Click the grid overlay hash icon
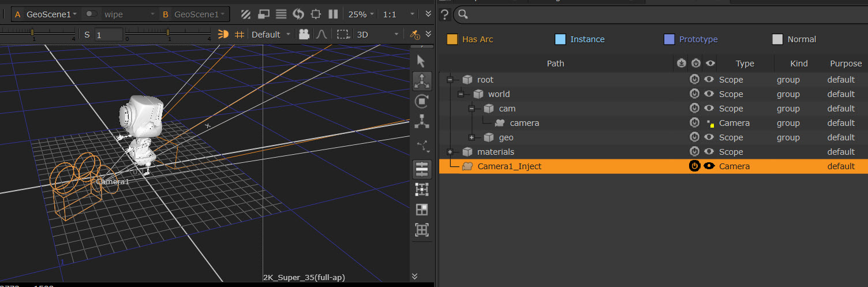868x287 pixels. coord(240,35)
